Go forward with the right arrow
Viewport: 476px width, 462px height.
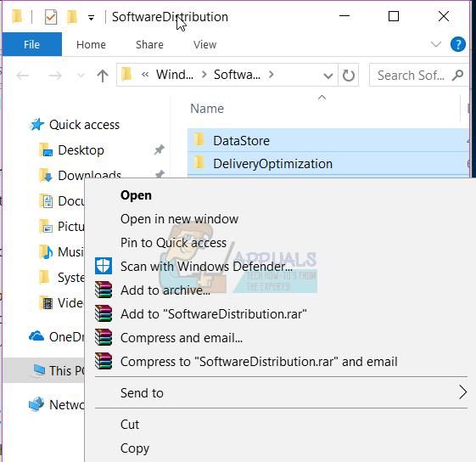pyautogui.click(x=55, y=75)
